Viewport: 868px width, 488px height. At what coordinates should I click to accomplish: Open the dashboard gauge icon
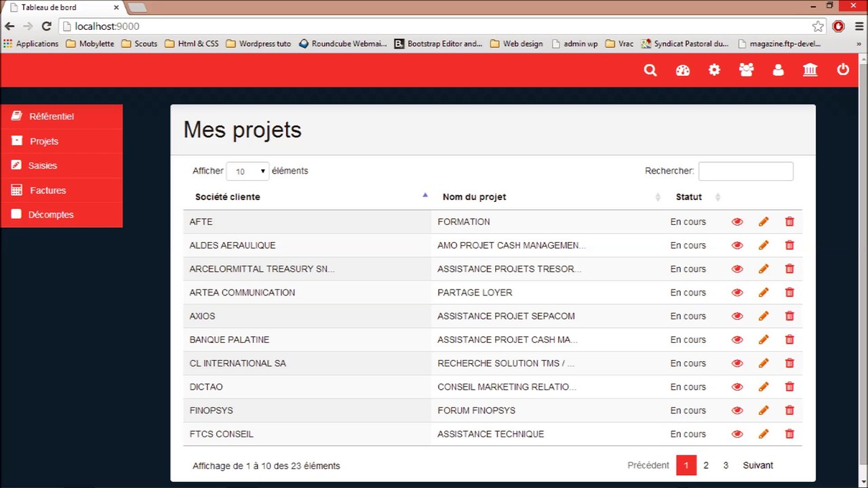point(683,70)
